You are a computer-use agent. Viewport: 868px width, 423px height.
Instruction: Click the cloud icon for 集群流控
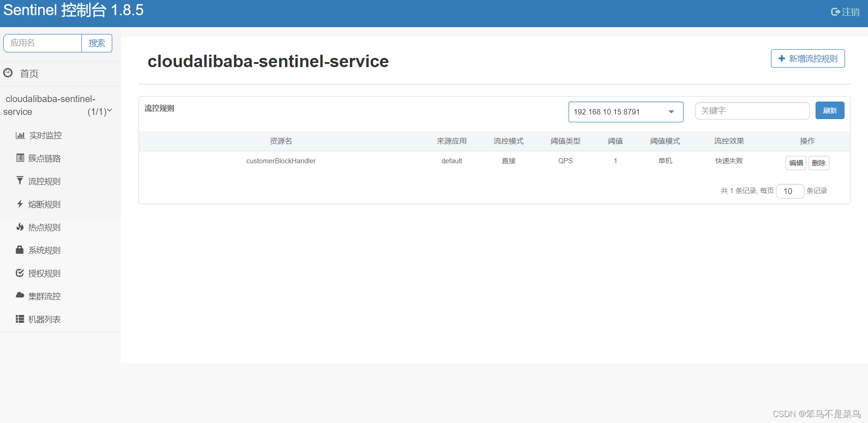pos(20,295)
